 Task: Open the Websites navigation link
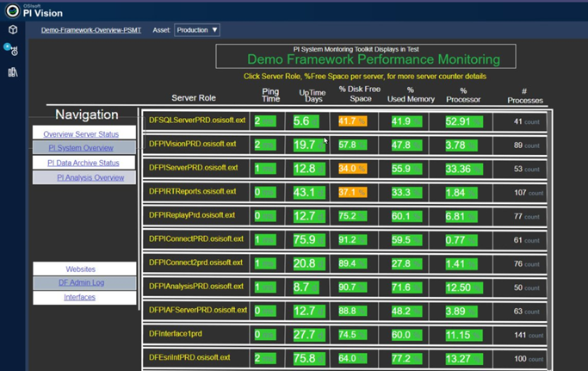pos(81,269)
